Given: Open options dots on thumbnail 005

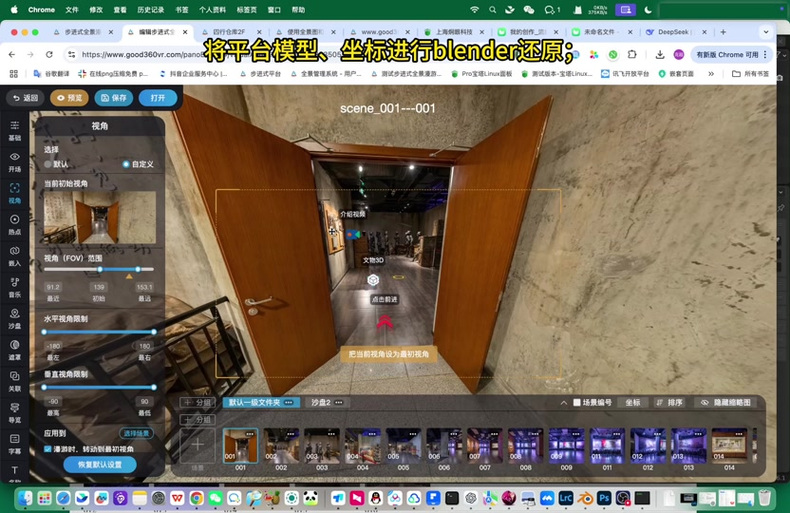Looking at the screenshot, I should click(413, 433).
